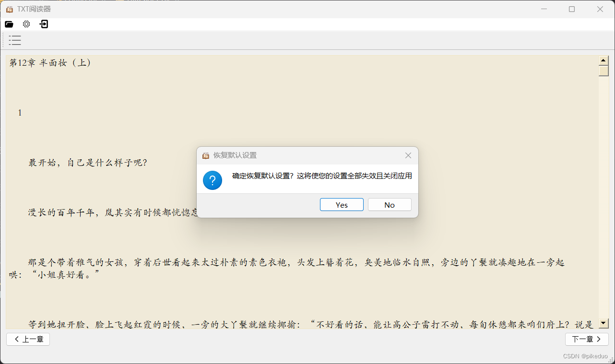
Task: Click the paragraph starting 漫长的百年千年
Action: [x=113, y=212]
